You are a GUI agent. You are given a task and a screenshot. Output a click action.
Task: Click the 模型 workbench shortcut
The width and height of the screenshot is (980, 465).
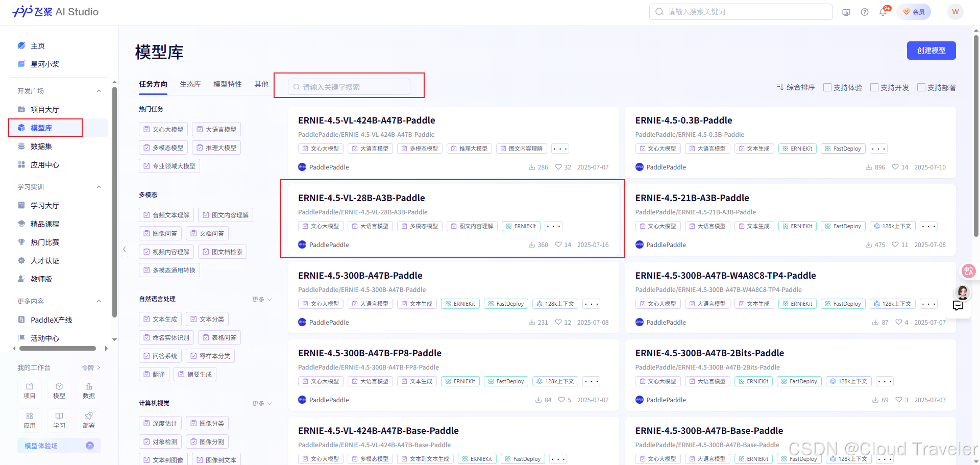pyautogui.click(x=59, y=391)
